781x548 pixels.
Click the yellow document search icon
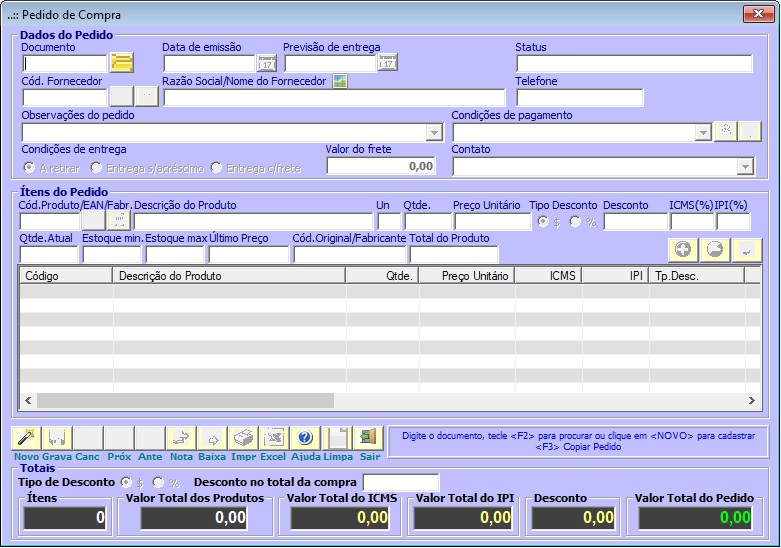(122, 63)
